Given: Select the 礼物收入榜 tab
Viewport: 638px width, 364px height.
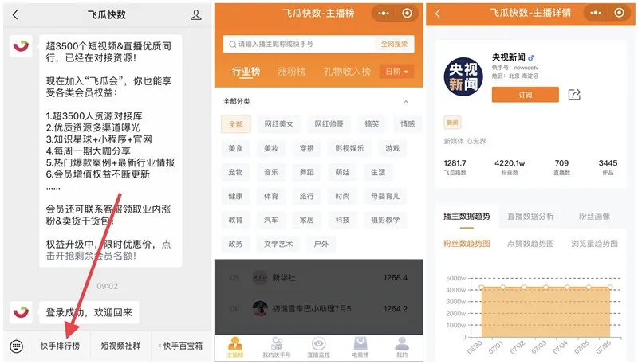Looking at the screenshot, I should coord(347,72).
